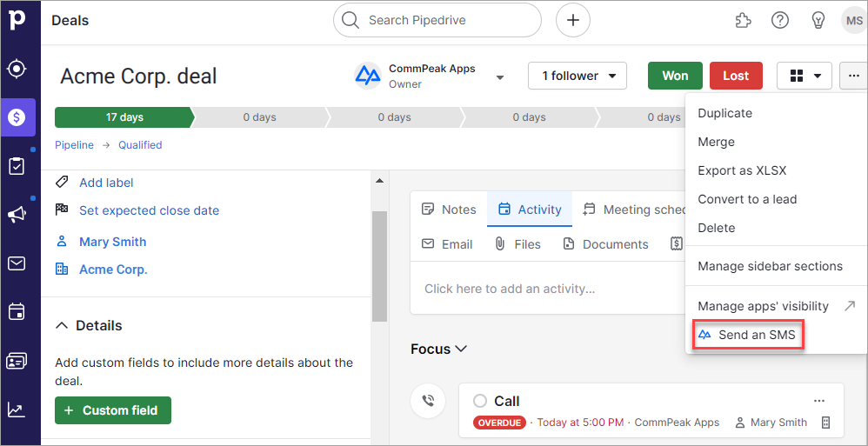Click the Custom field button
The width and height of the screenshot is (868, 446).
click(x=113, y=410)
